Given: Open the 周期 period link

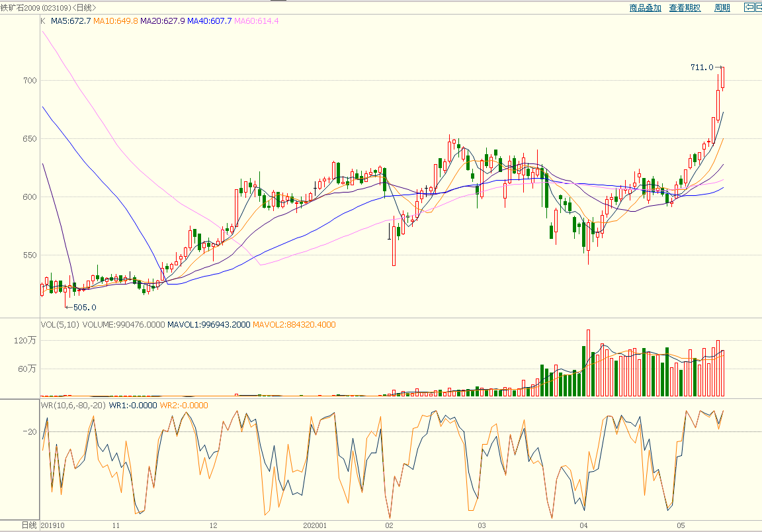Looking at the screenshot, I should [722, 8].
